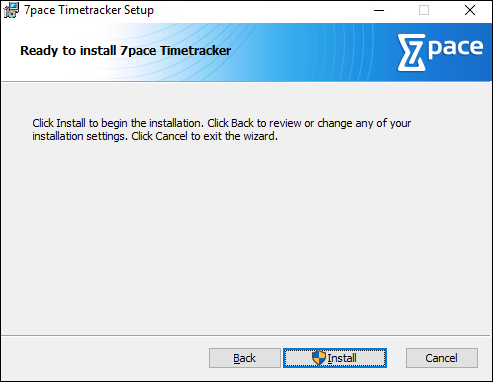Close the setup wizard with X
This screenshot has height=382, width=493.
click(470, 11)
